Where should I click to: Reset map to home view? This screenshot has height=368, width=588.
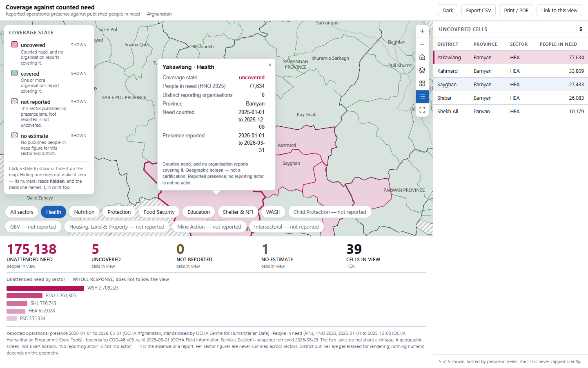coord(422,57)
